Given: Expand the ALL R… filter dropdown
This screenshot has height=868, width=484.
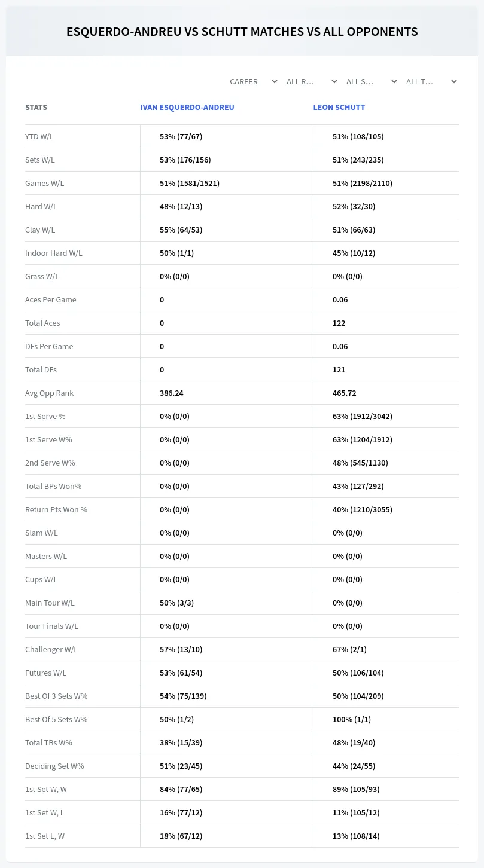Looking at the screenshot, I should (x=312, y=81).
